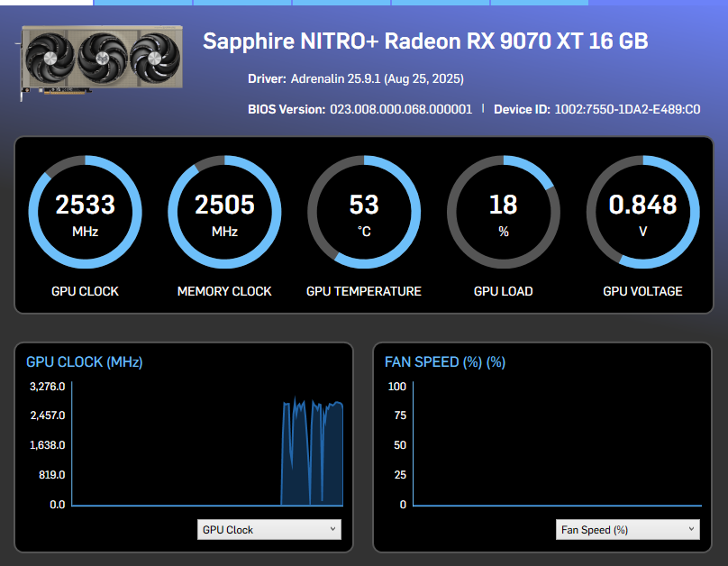Select the first light-blue tab strip beside white tab
The width and height of the screenshot is (728, 566).
click(x=143, y=3)
